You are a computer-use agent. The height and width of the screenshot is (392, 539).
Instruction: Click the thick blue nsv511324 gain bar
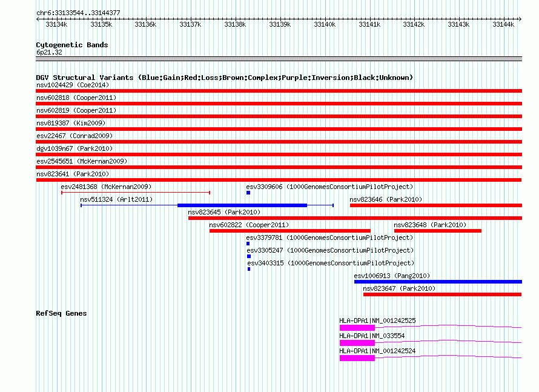(242, 205)
